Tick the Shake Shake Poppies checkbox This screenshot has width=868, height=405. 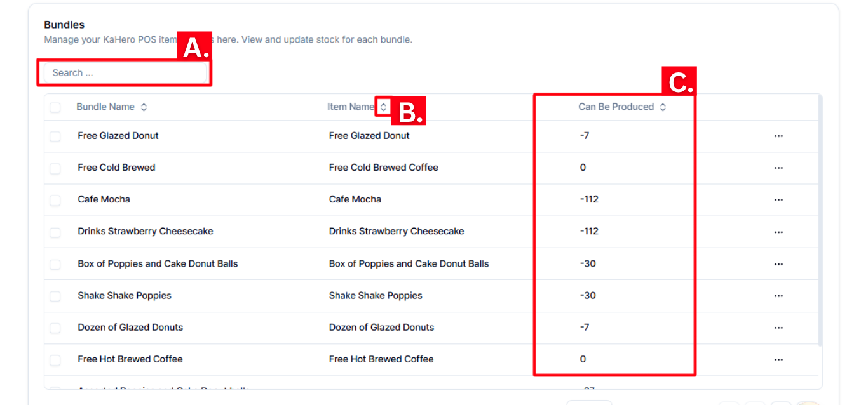tap(55, 296)
